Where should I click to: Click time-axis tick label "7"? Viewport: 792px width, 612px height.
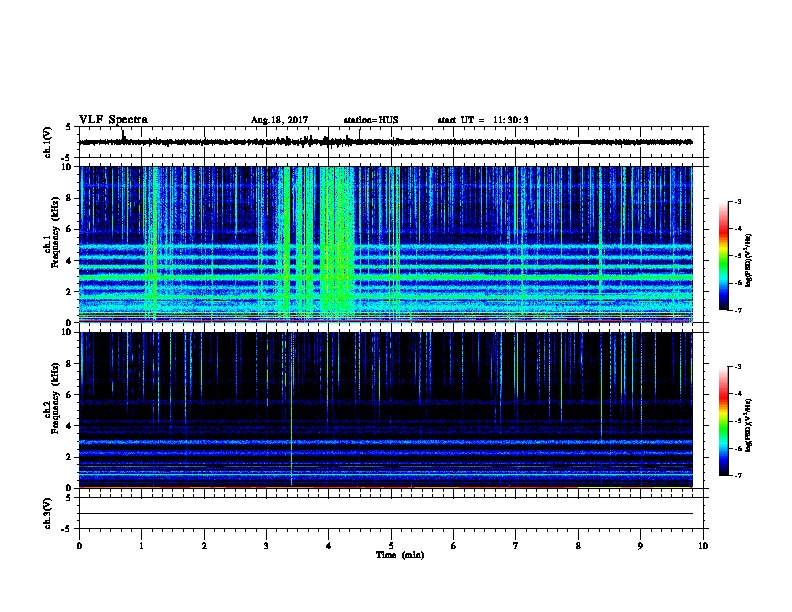[516, 546]
